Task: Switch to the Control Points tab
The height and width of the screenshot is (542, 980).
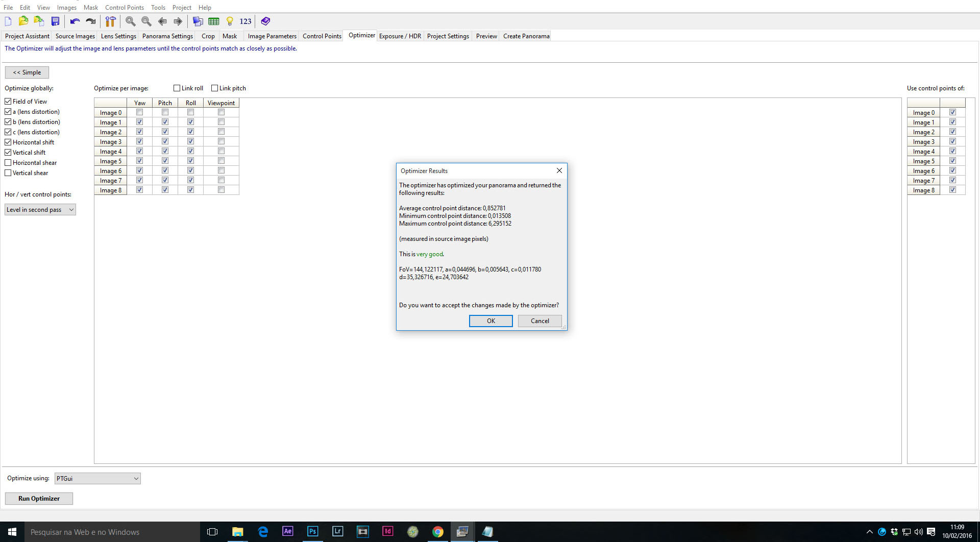Action: click(322, 36)
